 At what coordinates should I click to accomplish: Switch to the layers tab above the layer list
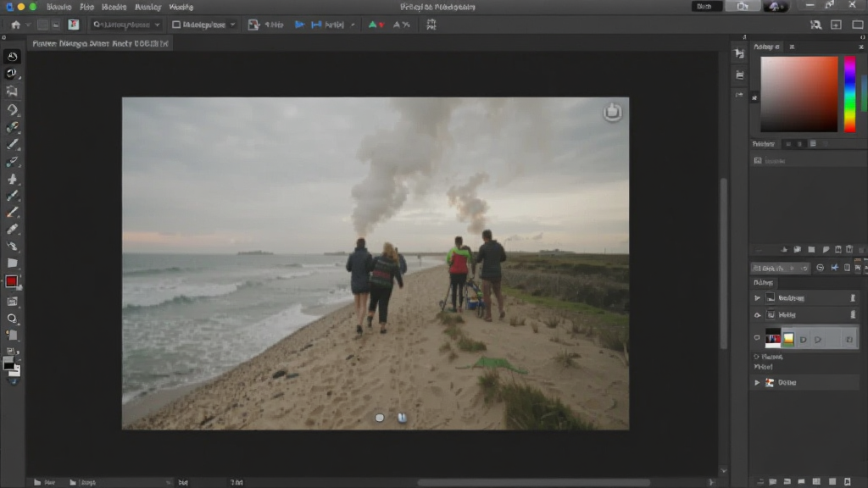click(763, 283)
